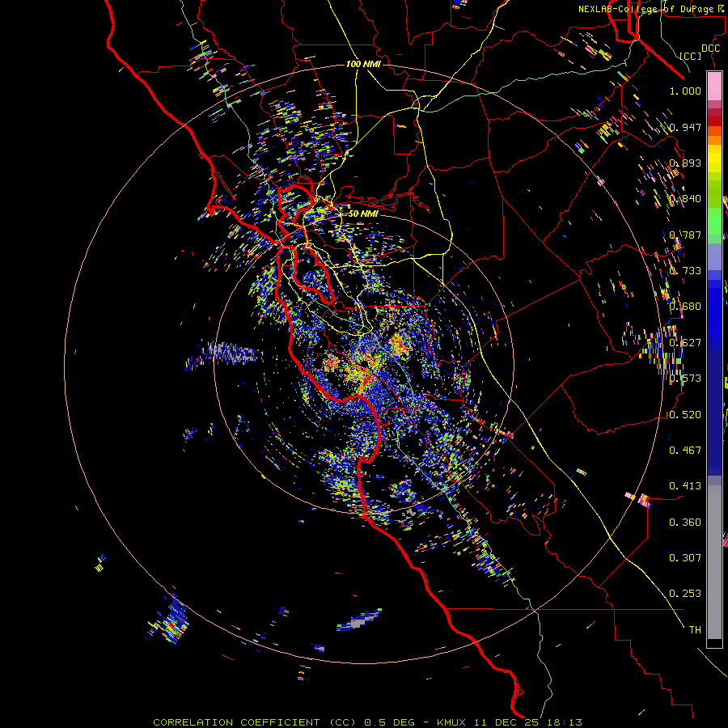Click the 100 NMI range ring label
The height and width of the screenshot is (728, 728).
[x=363, y=64]
